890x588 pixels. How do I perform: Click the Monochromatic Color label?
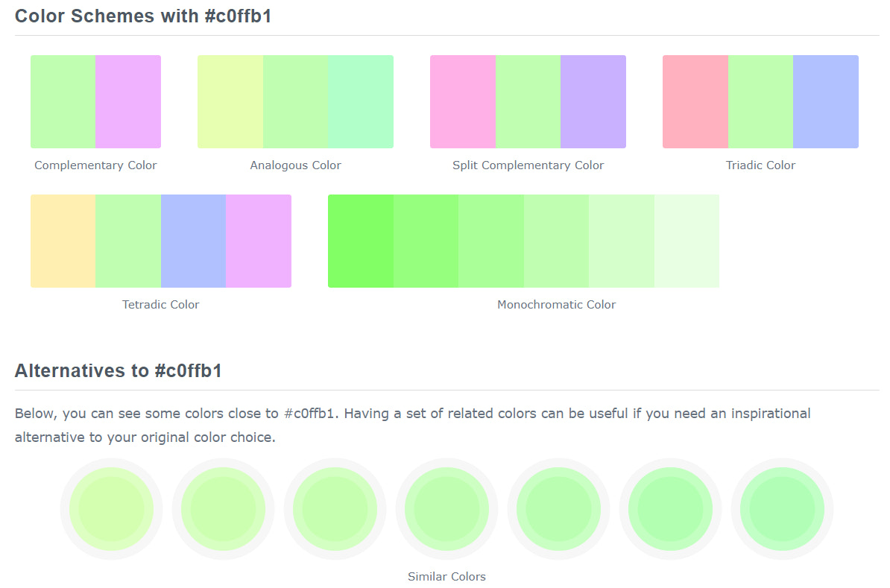pos(556,304)
